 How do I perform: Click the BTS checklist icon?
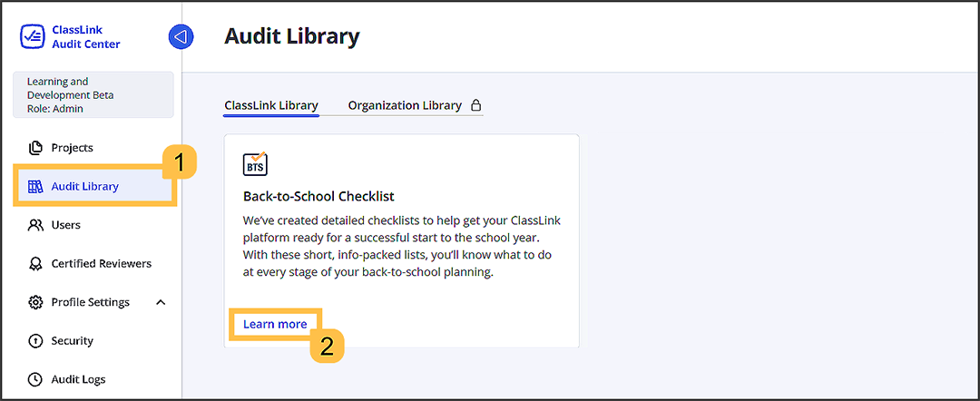pyautogui.click(x=255, y=163)
